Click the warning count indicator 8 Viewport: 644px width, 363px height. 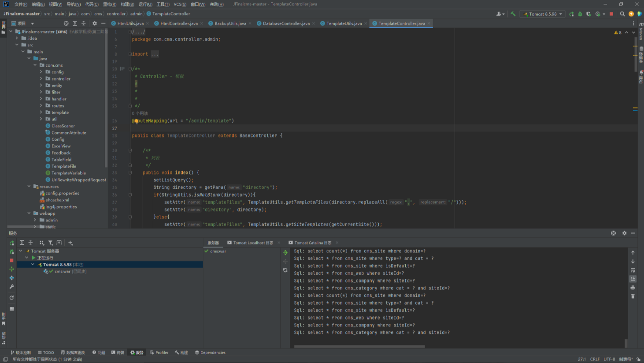point(618,32)
